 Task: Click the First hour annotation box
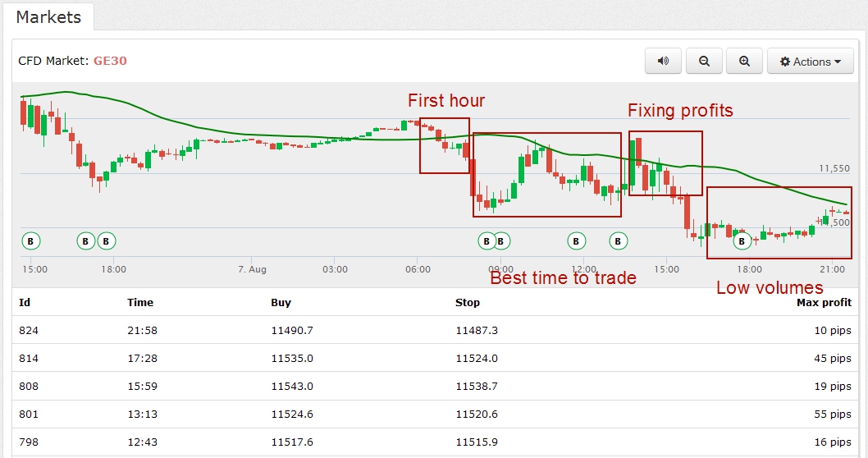click(x=445, y=145)
